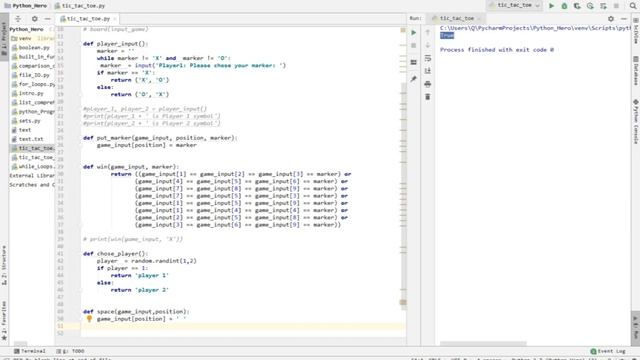Screen dimensions: 640x360
Task: Open while_loops file in the project tree
Action: click(x=33, y=167)
